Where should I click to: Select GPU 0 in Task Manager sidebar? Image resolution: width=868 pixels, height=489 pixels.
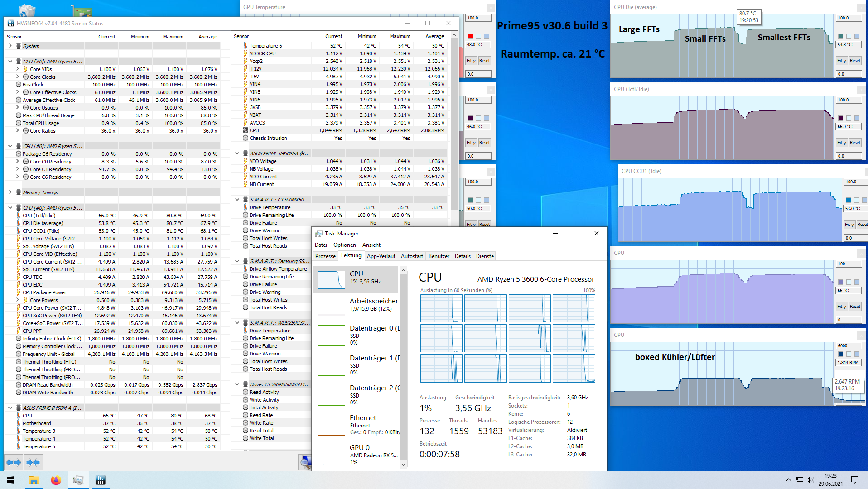pyautogui.click(x=357, y=455)
